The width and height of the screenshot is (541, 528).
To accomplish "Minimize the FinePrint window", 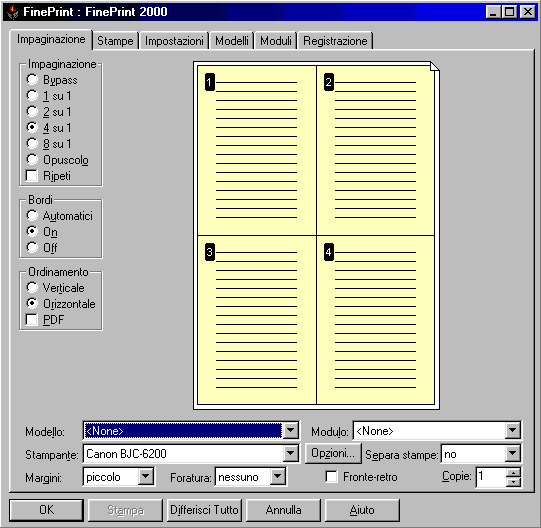I will tap(493, 12).
